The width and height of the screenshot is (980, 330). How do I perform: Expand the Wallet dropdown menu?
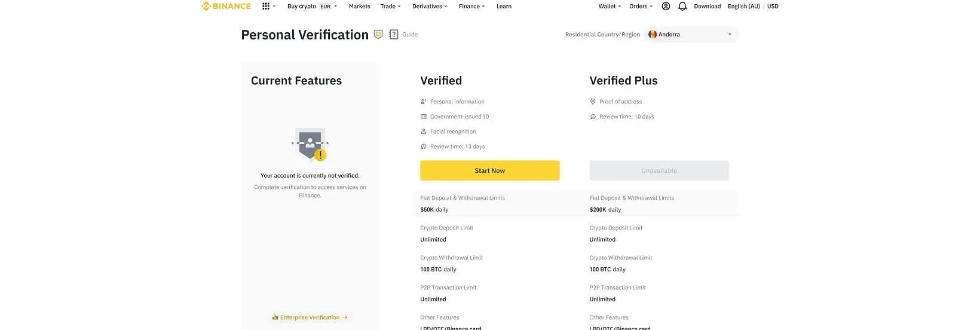(610, 7)
